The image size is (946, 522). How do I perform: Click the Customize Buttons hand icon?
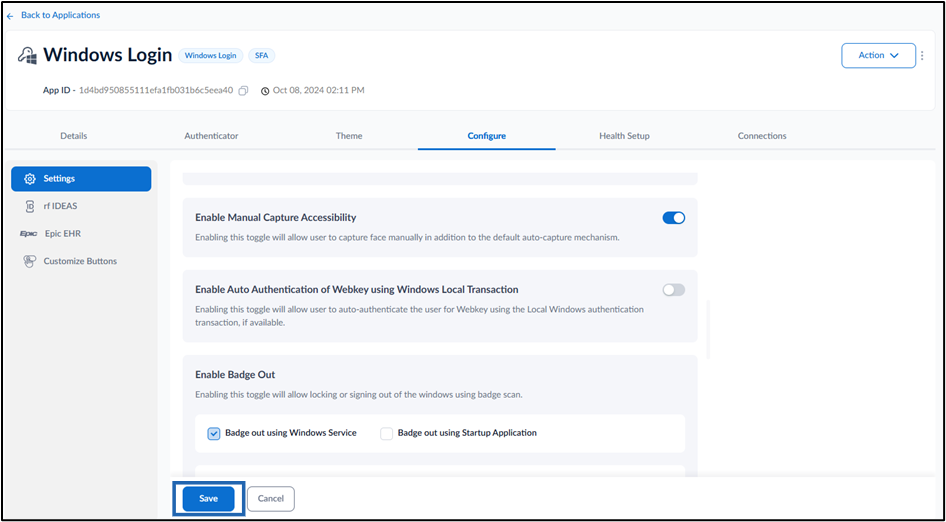pos(30,262)
